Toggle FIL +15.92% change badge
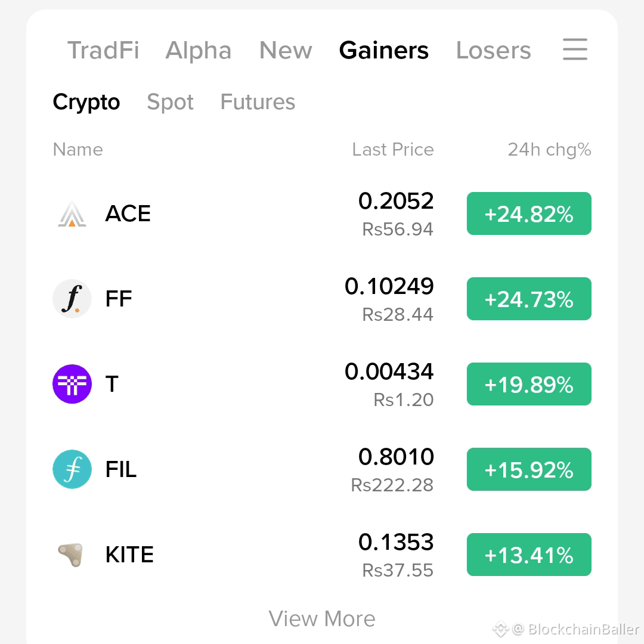Viewport: 644px width, 644px height. tap(529, 469)
